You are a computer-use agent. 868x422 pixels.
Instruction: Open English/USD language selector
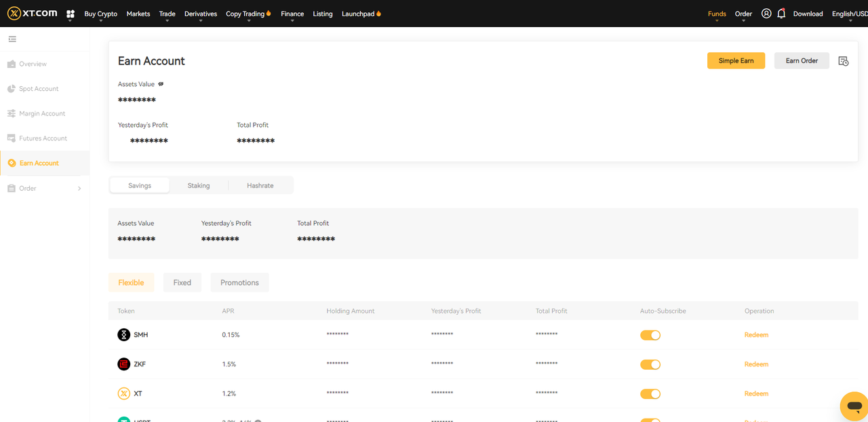[850, 14]
